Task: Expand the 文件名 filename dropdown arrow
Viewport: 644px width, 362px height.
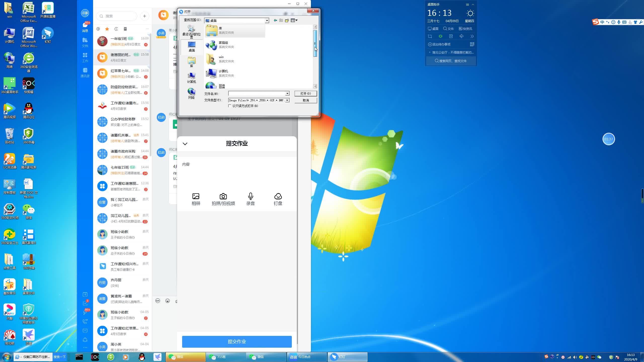Action: [287, 94]
